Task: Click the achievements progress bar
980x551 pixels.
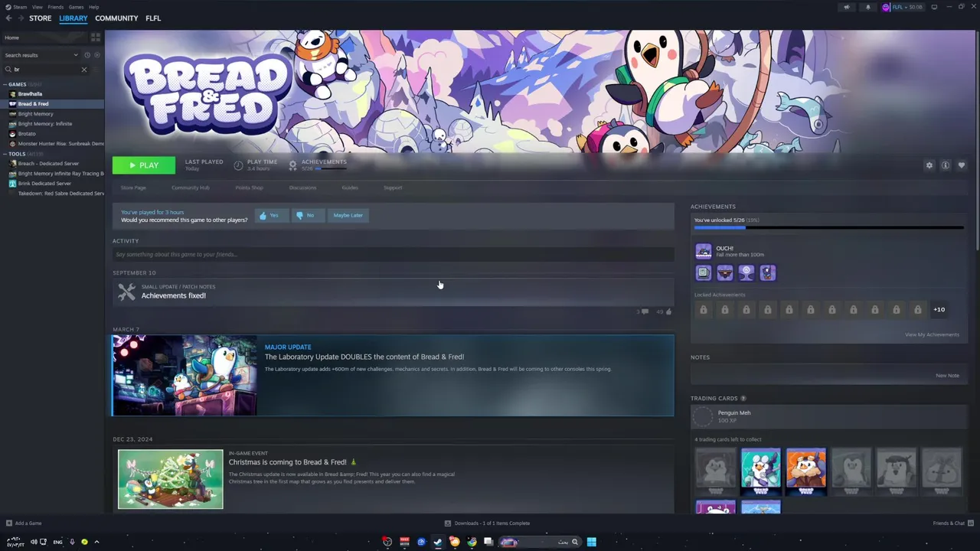Action: click(829, 228)
